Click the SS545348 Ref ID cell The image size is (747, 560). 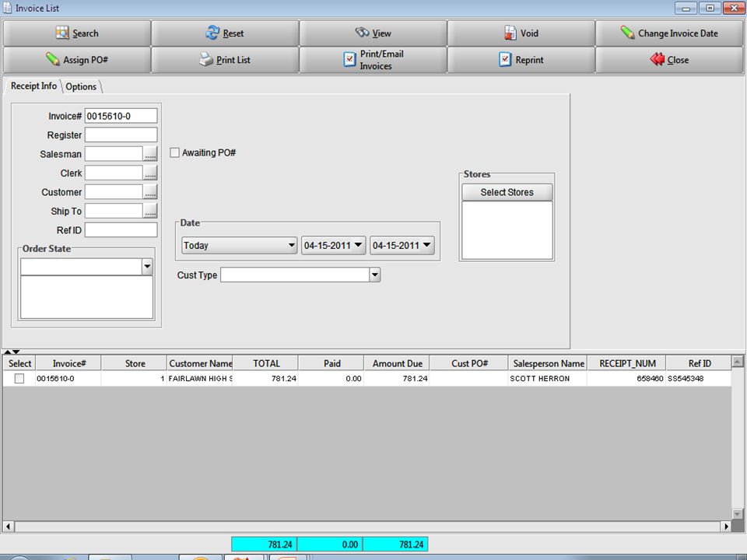coord(699,379)
